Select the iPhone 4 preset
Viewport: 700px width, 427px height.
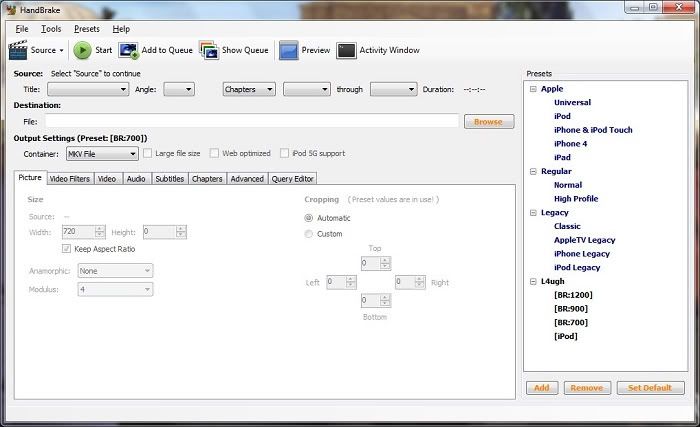pyautogui.click(x=571, y=144)
